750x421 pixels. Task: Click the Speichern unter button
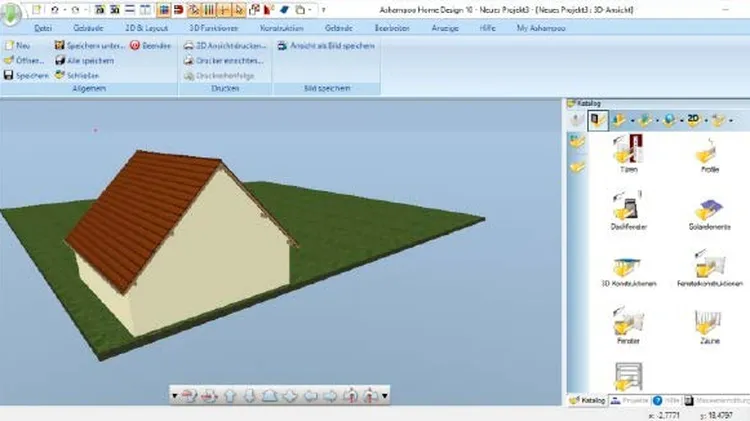89,46
